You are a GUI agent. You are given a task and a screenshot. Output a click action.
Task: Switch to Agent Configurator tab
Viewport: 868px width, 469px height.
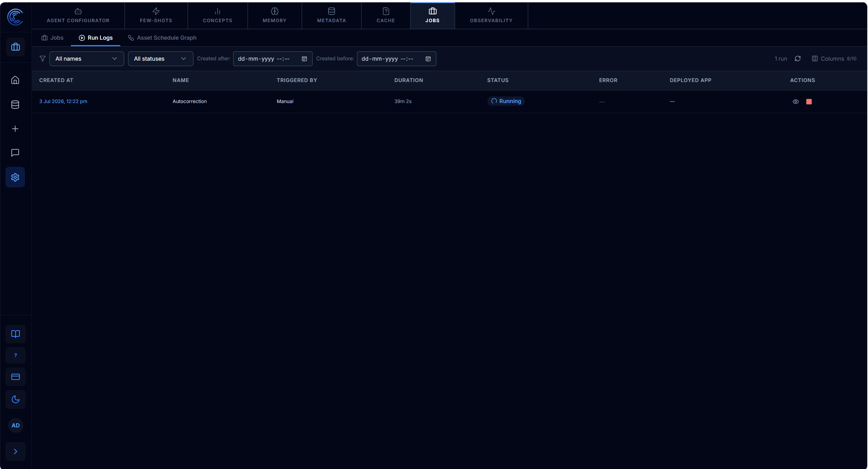[x=78, y=16]
